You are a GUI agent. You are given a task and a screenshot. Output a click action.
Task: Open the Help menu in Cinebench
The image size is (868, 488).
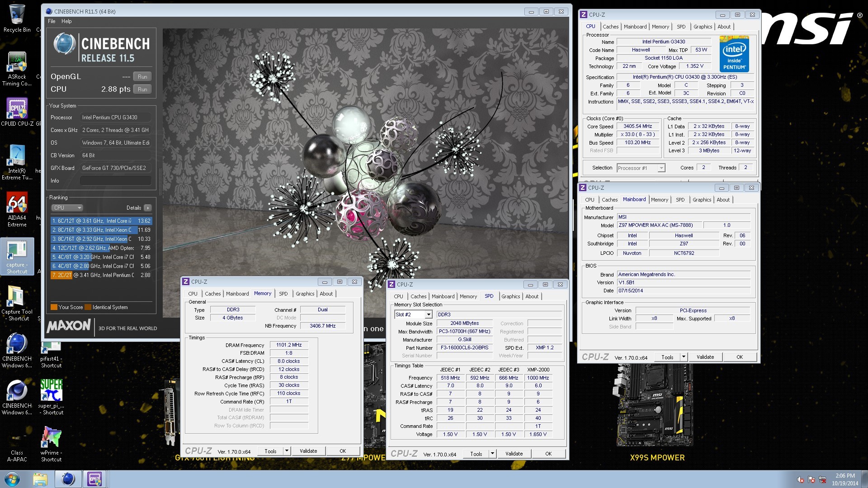pyautogui.click(x=66, y=21)
